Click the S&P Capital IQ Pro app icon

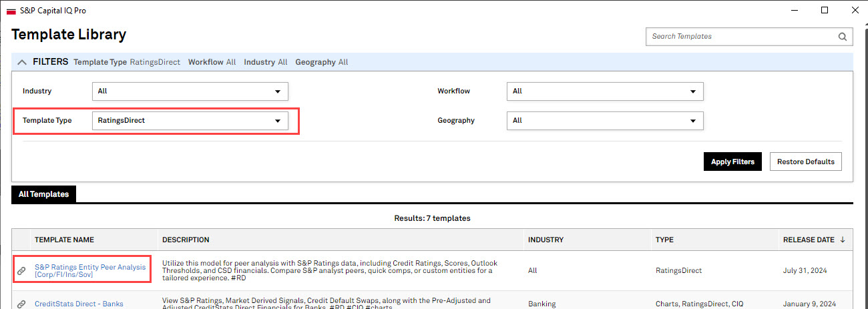[x=11, y=11]
